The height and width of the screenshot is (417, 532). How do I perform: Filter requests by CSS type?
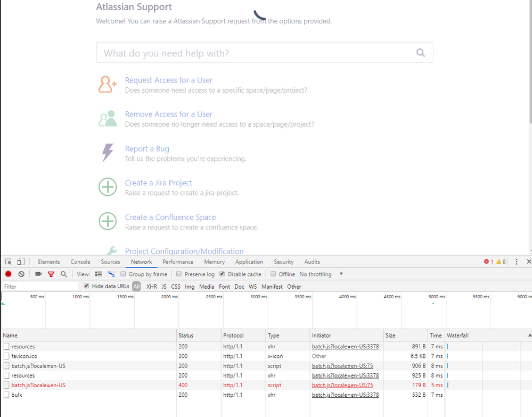click(x=176, y=287)
